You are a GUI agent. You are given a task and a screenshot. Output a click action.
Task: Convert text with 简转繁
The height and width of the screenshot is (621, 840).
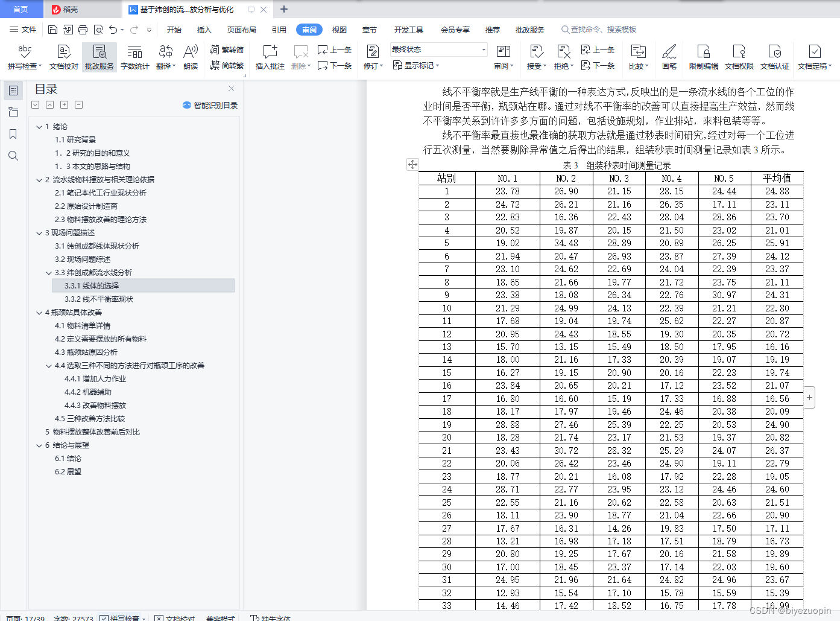click(x=227, y=65)
